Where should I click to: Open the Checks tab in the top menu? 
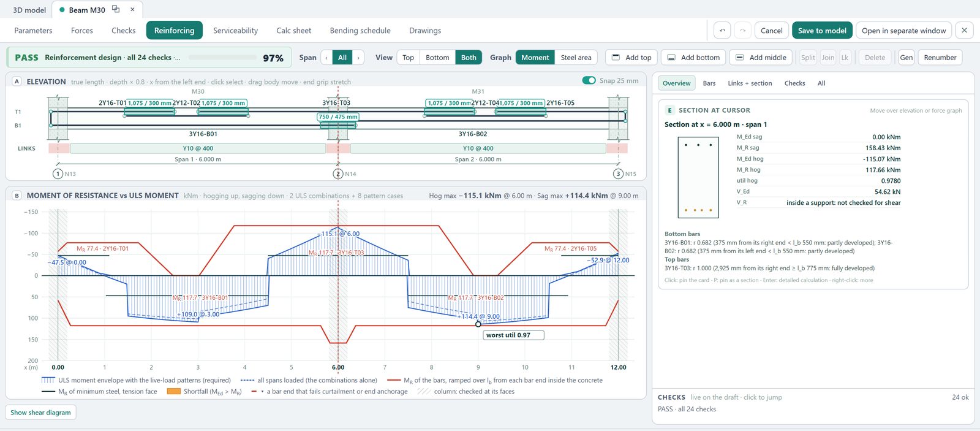click(124, 31)
